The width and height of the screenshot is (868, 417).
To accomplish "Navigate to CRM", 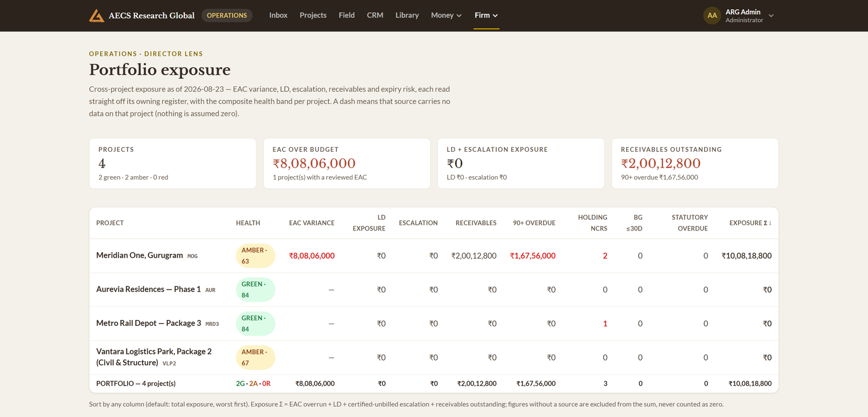I will [x=375, y=15].
